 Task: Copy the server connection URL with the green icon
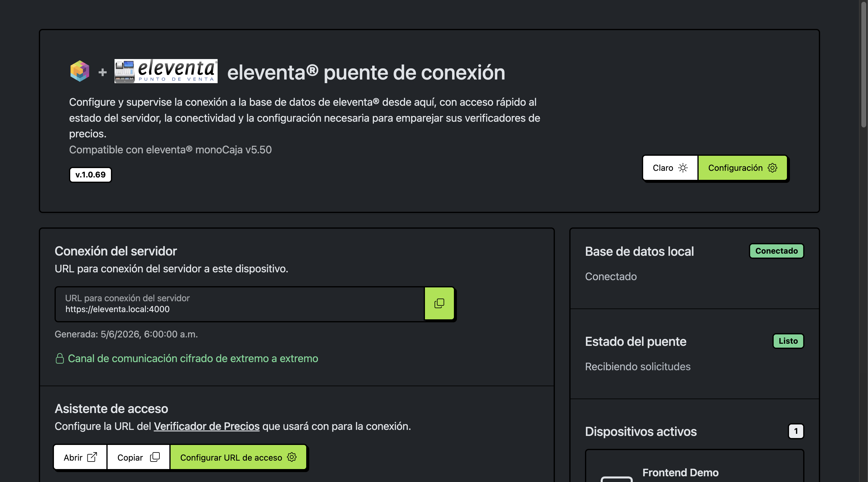439,303
